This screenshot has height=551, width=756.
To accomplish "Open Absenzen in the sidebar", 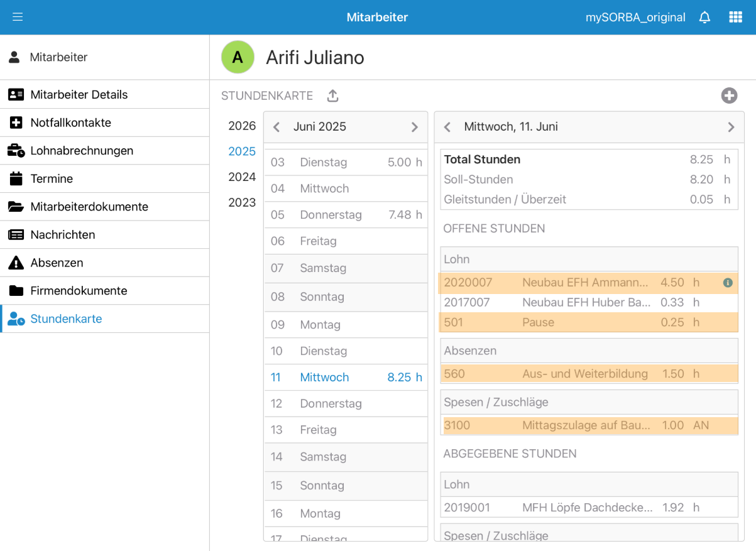I will pos(57,263).
